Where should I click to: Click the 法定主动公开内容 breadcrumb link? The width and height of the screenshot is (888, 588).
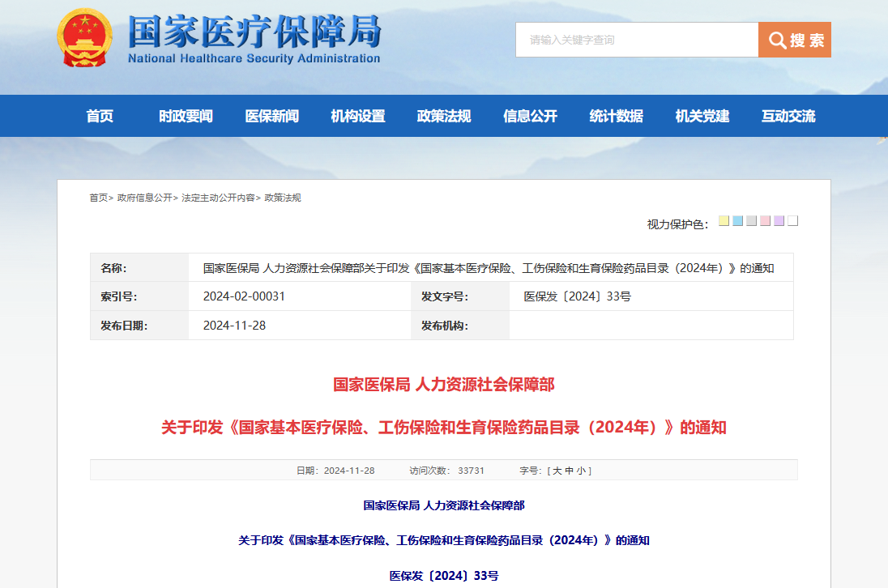tap(218, 198)
